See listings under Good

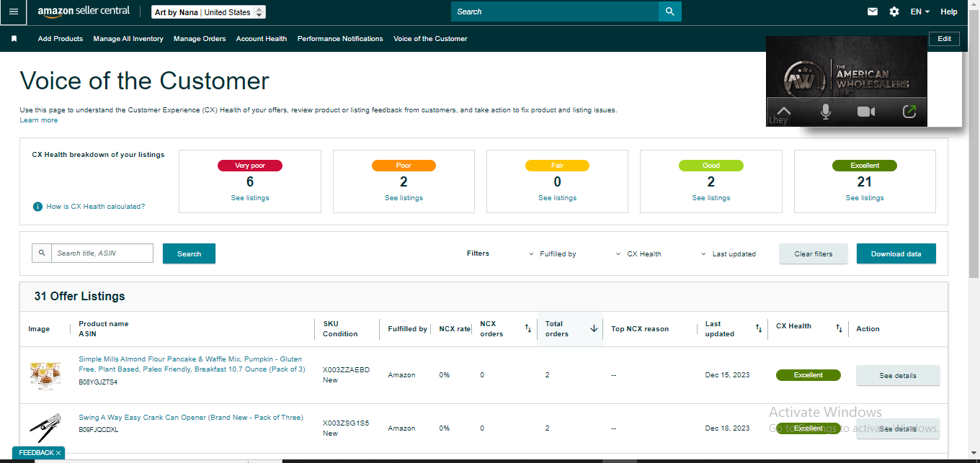coord(711,198)
